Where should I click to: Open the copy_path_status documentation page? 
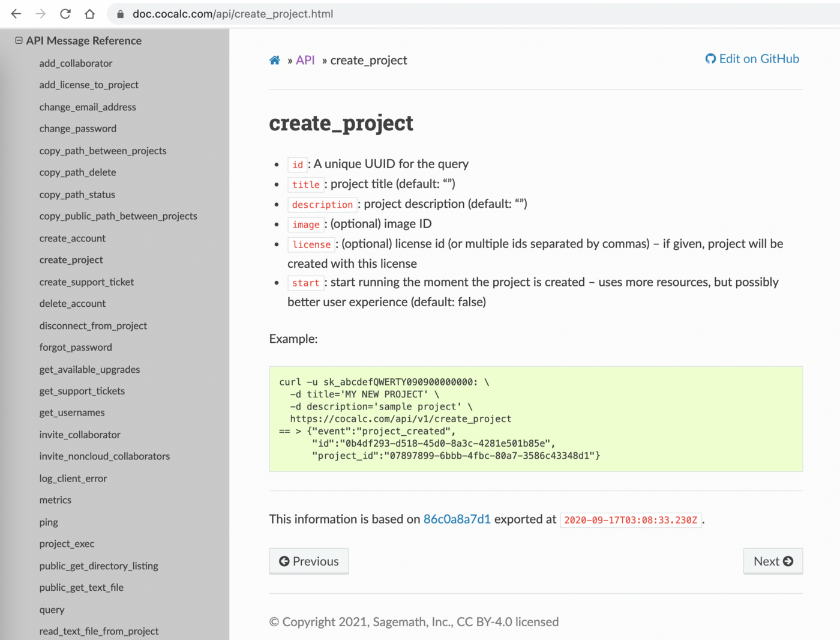tap(77, 194)
